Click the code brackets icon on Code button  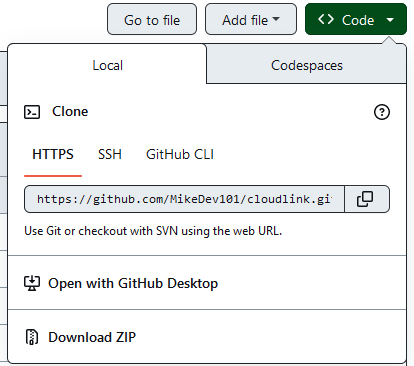326,19
